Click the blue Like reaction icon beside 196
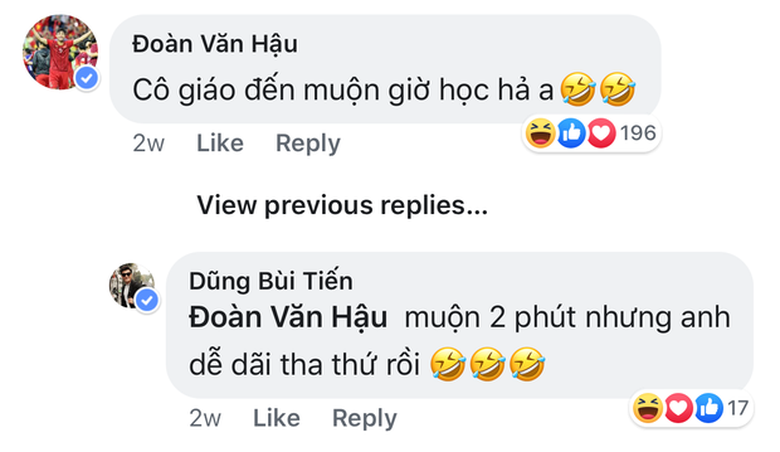This screenshot has width=780, height=452. pyautogui.click(x=570, y=132)
